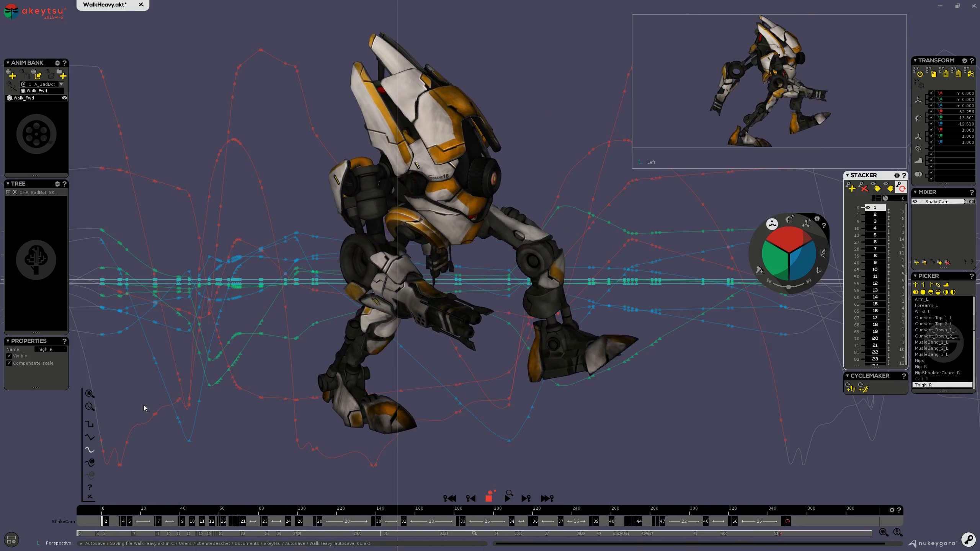This screenshot has height=551, width=980.
Task: Enable the Visible checkbox for Thigh_R
Action: coord(9,356)
